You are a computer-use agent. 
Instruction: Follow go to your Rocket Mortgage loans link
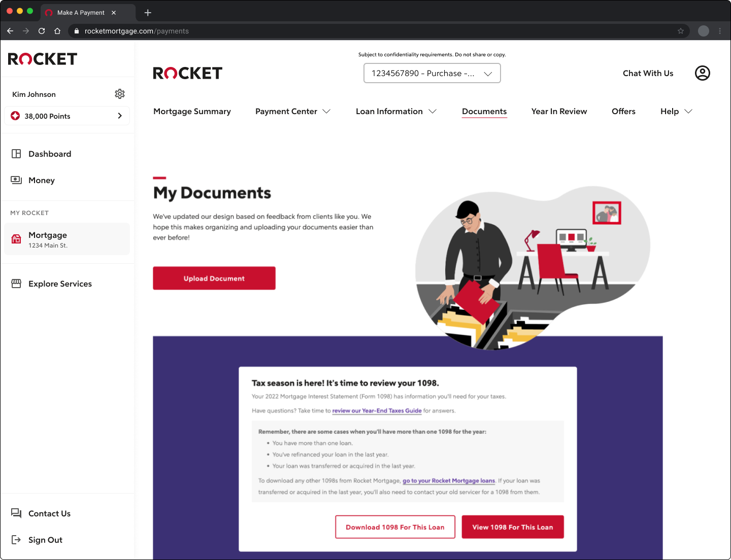(x=449, y=480)
